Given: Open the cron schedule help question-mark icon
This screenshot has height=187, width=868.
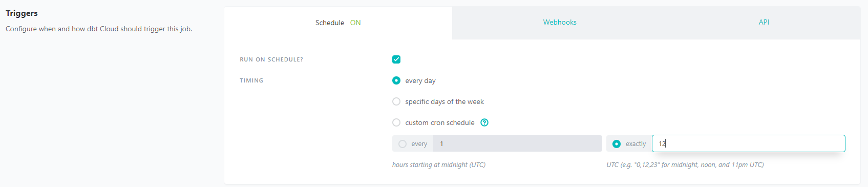Looking at the screenshot, I should pyautogui.click(x=484, y=122).
